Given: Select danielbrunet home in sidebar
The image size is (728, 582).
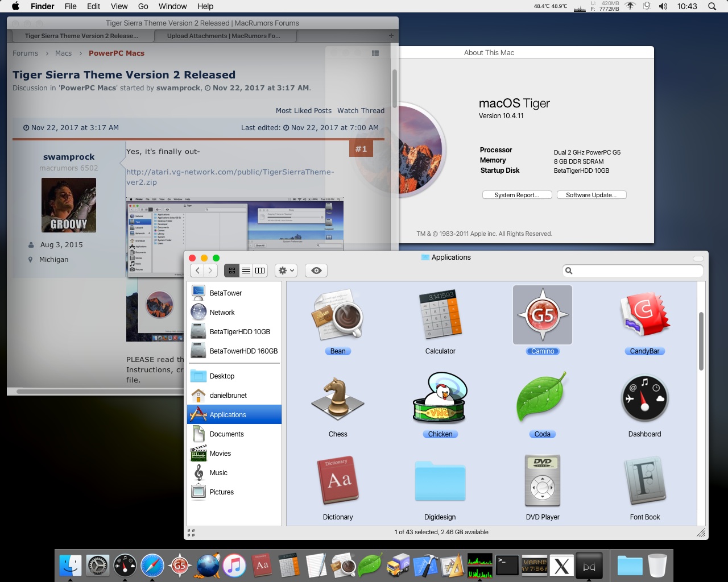Looking at the screenshot, I should click(x=234, y=396).
